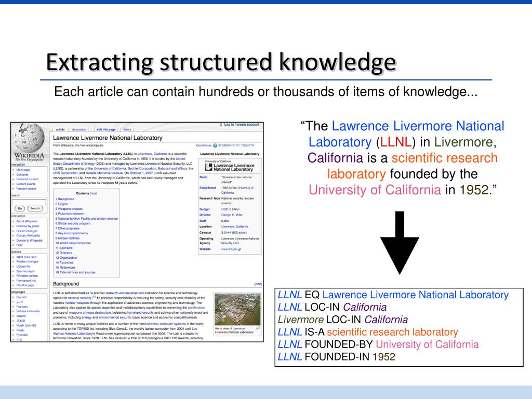Click Special pages link
This screenshot has height=399, width=532.
tap(25, 271)
